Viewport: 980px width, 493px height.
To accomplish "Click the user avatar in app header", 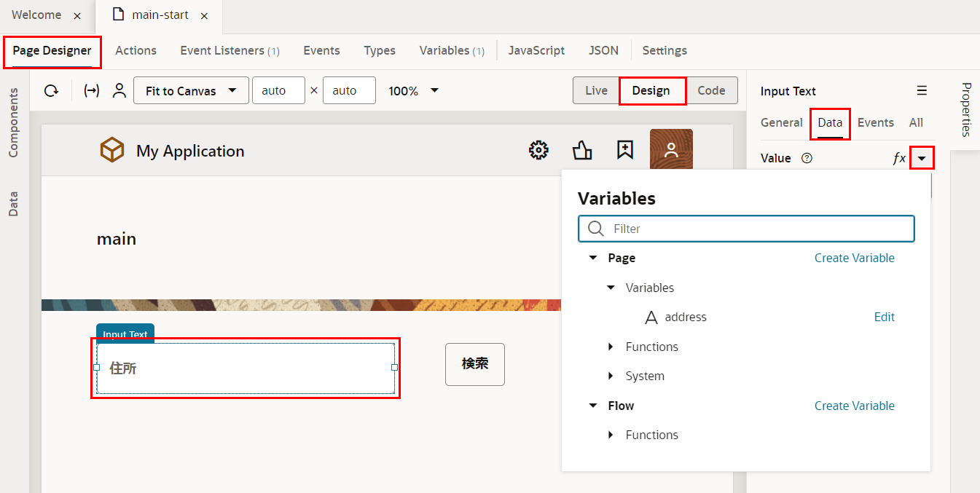I will pos(671,151).
